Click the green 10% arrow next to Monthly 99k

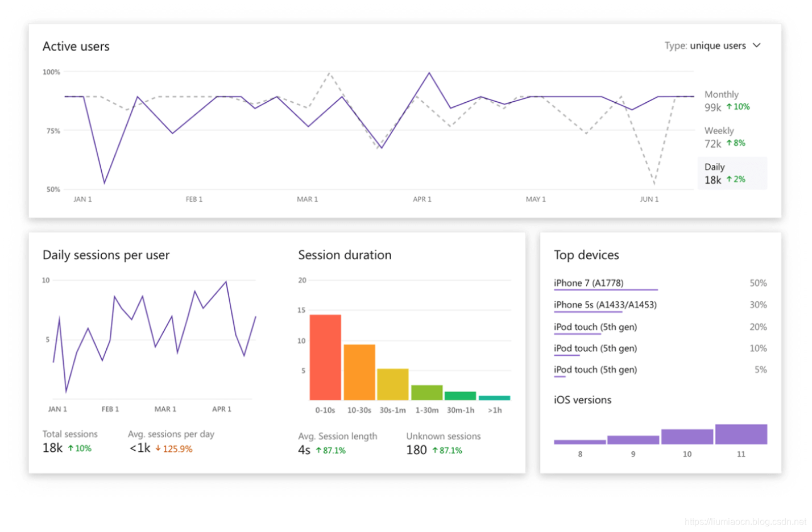[x=738, y=107]
